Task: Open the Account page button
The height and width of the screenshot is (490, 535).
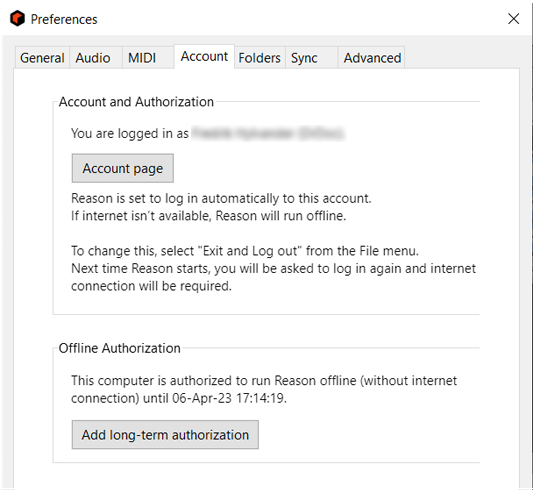Action: (x=122, y=168)
